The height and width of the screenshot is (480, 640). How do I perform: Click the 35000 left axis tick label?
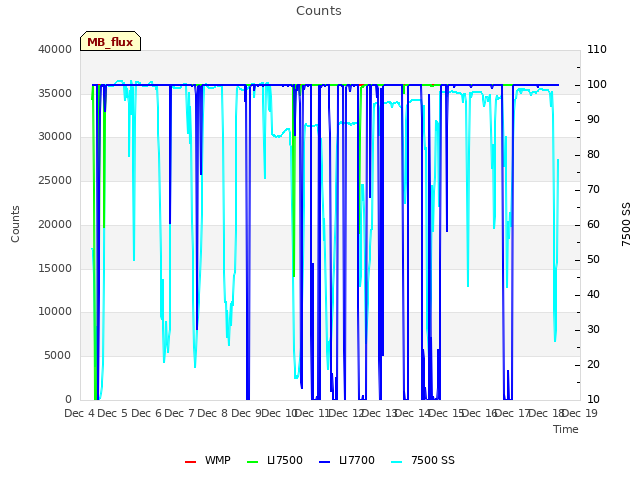tap(55, 93)
